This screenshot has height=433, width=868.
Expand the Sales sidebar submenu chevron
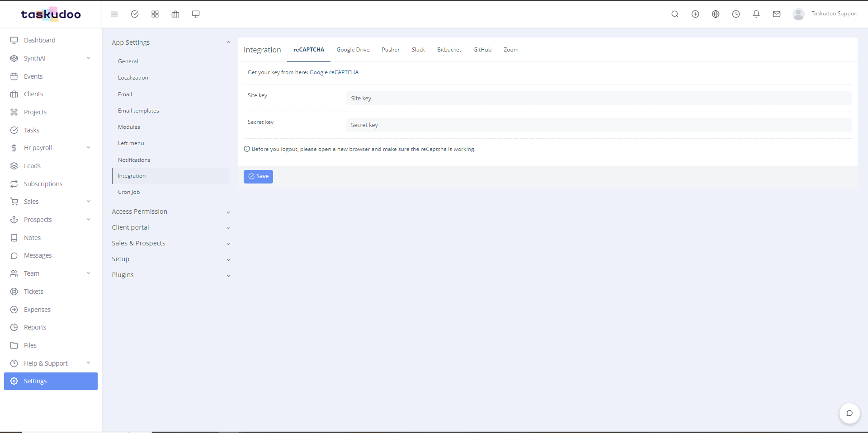pos(88,201)
